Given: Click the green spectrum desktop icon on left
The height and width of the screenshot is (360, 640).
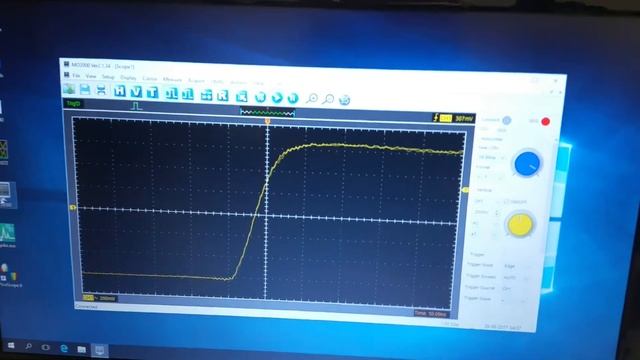Looking at the screenshot, I should pos(7,235).
